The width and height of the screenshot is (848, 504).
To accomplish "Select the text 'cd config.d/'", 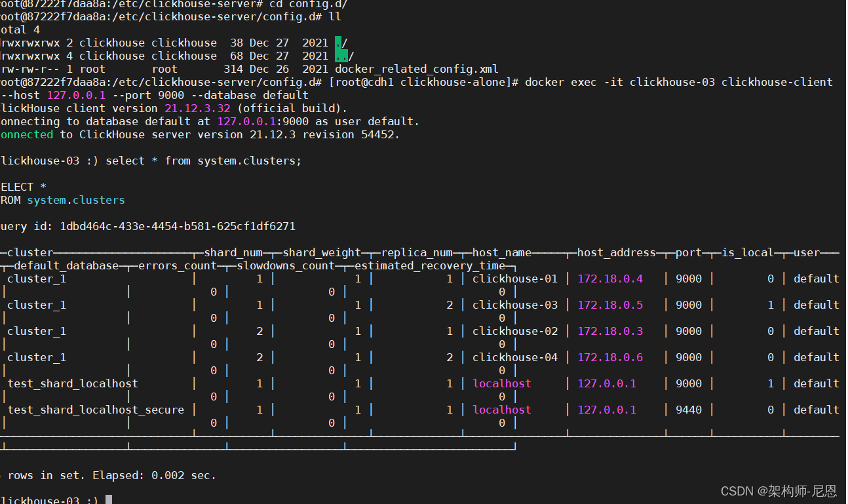I will click(309, 4).
